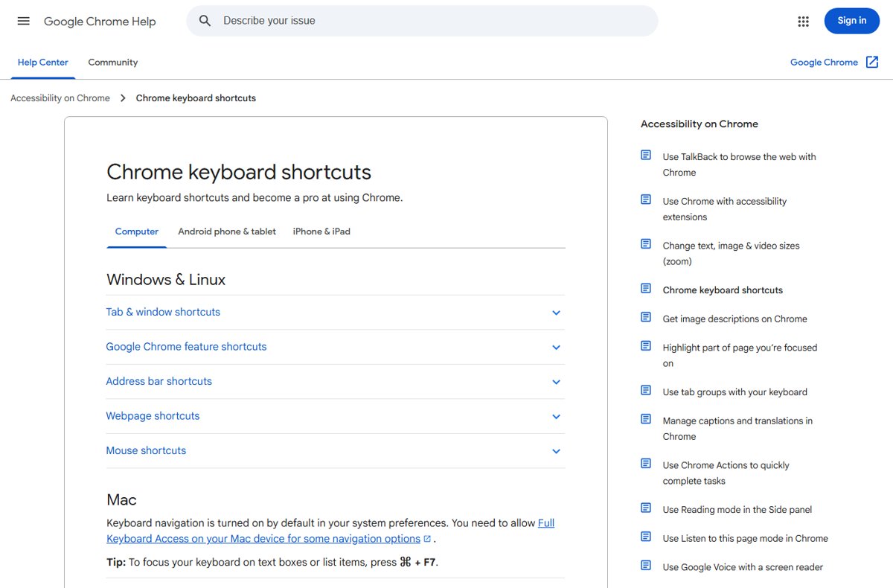This screenshot has width=893, height=588.
Task: Click article icon beside Use Google Voice
Action: 646,566
